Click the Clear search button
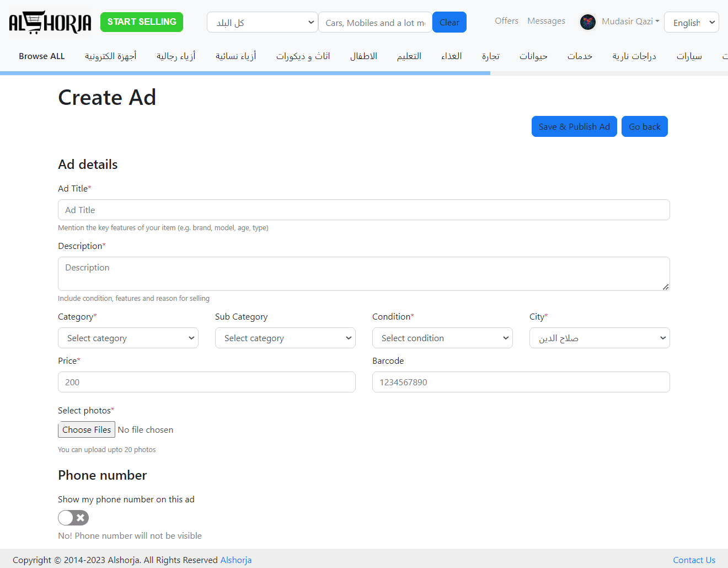 point(449,23)
